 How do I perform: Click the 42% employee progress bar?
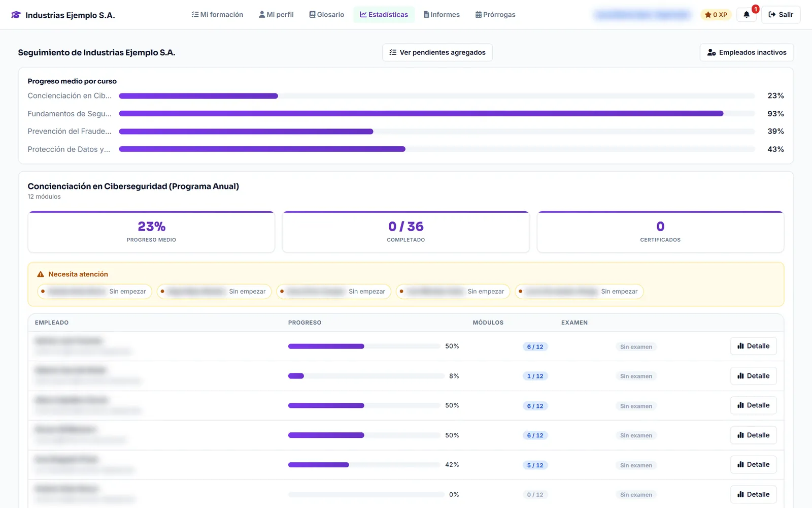364,465
